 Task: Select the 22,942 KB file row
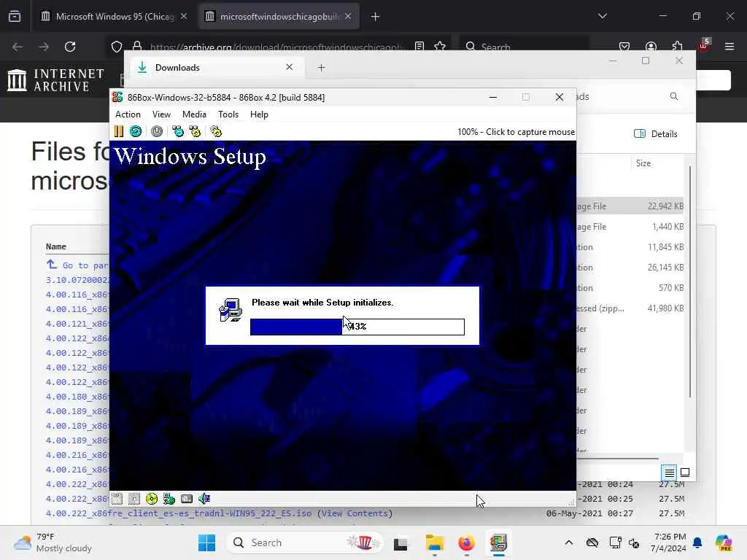pos(630,206)
